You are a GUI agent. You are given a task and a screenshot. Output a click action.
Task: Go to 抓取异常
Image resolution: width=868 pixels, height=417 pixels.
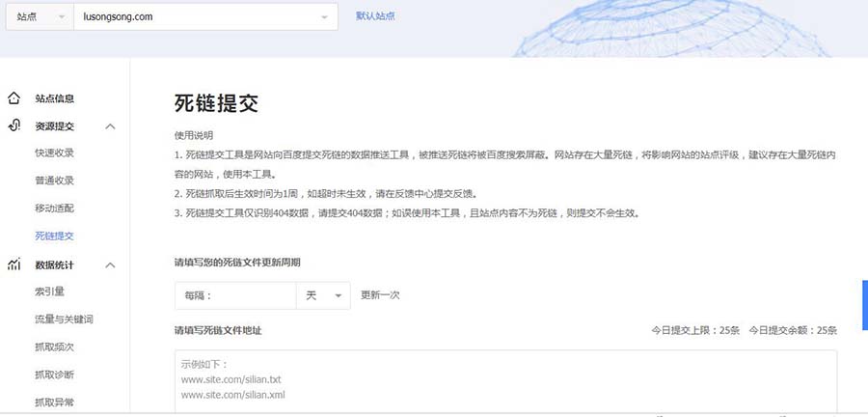click(x=54, y=403)
